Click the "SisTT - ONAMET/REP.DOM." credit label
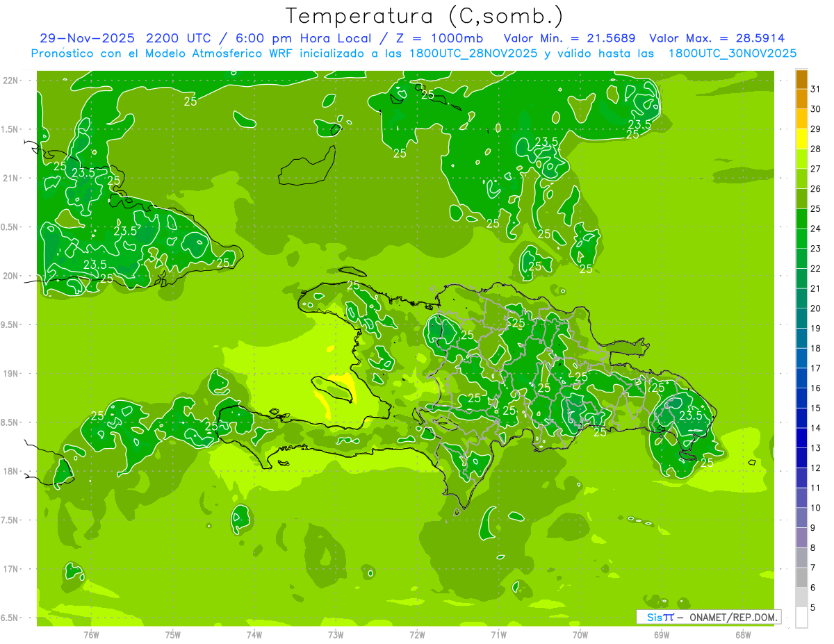Viewport: 834px width, 644px height. [x=710, y=617]
